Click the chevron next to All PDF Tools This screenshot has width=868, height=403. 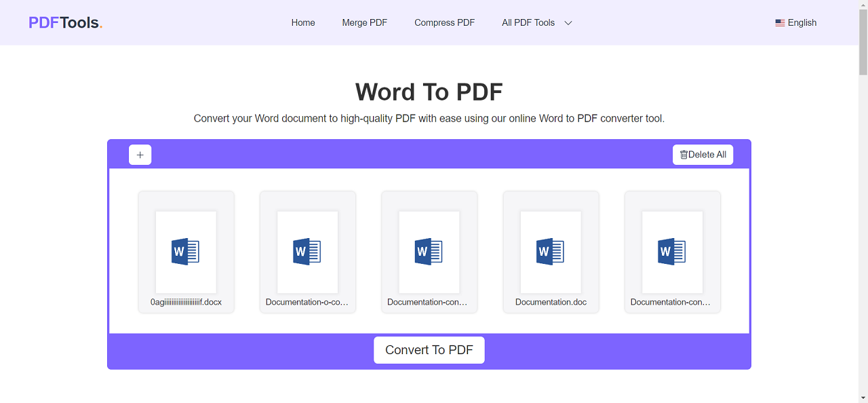coord(568,22)
